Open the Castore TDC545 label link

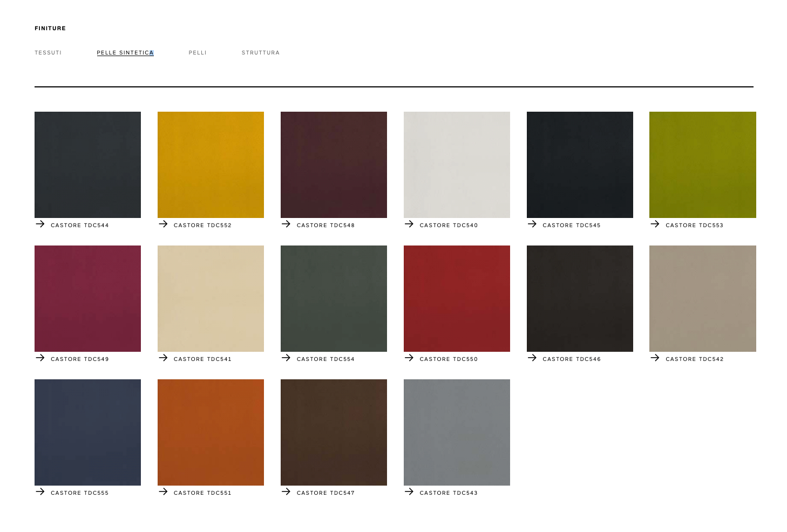coord(571,226)
